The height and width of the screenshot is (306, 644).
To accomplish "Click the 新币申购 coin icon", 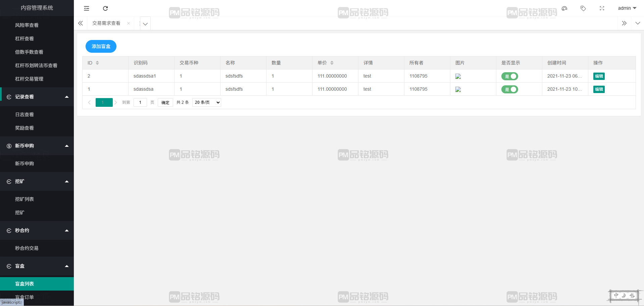I will (9, 146).
